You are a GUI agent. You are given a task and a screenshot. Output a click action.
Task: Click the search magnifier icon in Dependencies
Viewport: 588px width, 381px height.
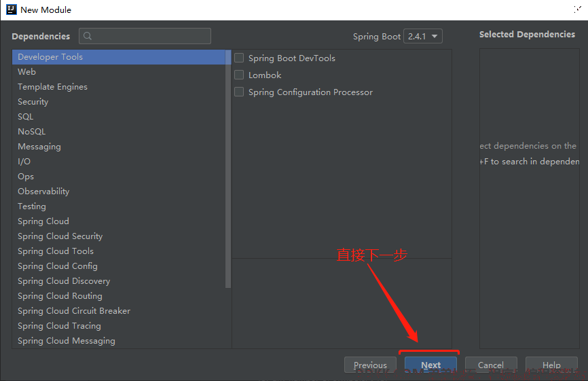(x=88, y=36)
